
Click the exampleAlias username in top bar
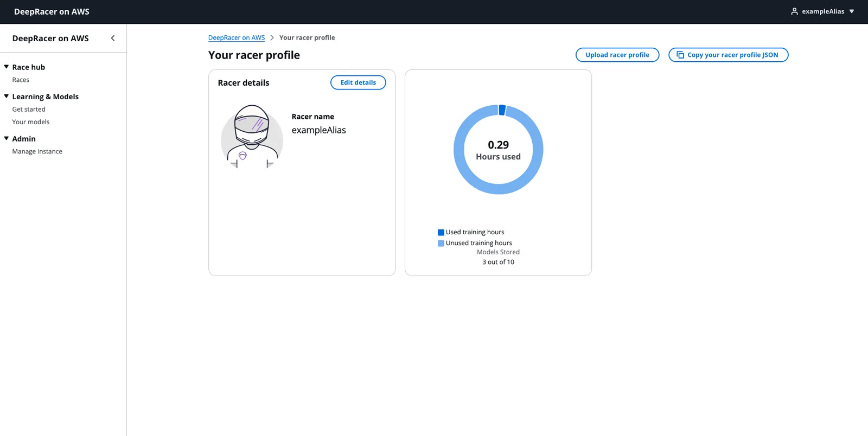coord(823,11)
